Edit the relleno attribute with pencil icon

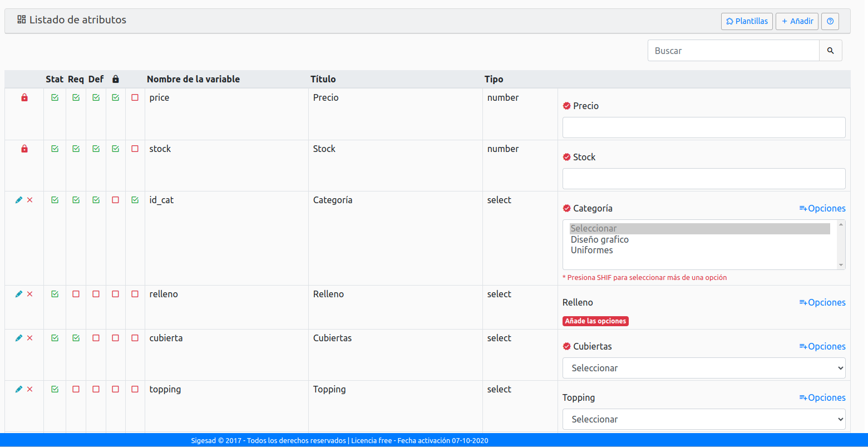19,294
